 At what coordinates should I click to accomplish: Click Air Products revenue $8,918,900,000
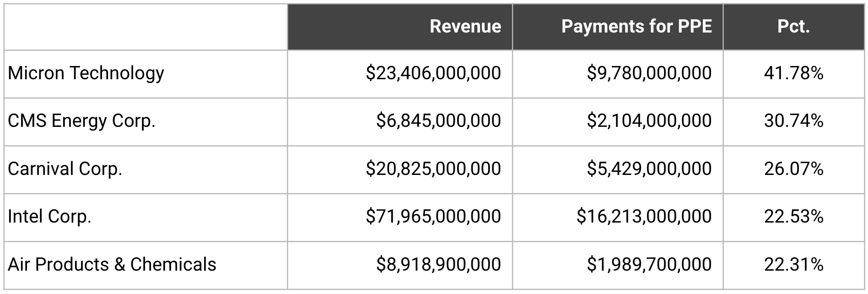point(438,265)
